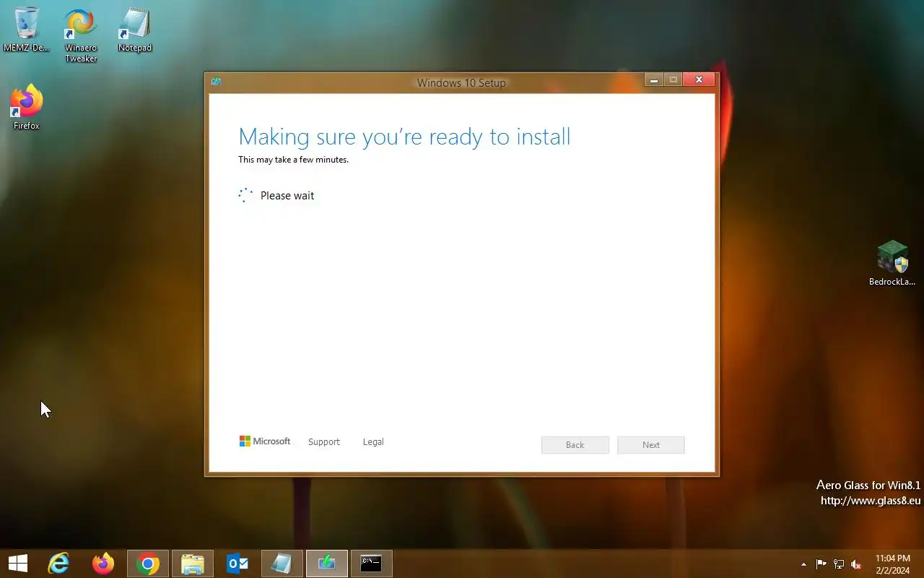The width and height of the screenshot is (924, 578).
Task: Open the Notepad desktop shortcut
Action: click(135, 30)
